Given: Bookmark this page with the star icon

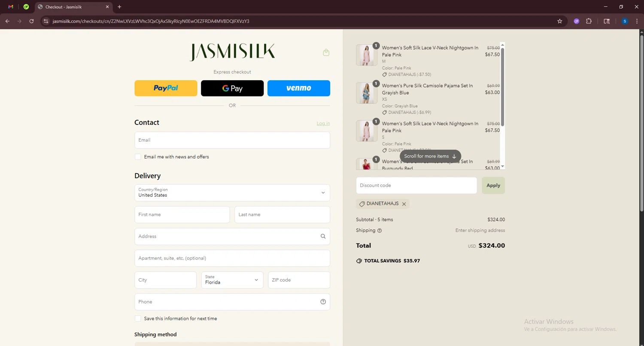Looking at the screenshot, I should point(560,21).
